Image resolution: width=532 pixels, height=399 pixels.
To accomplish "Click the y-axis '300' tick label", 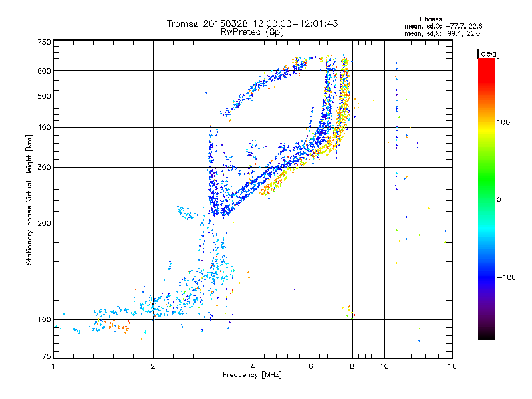I will tap(45, 168).
